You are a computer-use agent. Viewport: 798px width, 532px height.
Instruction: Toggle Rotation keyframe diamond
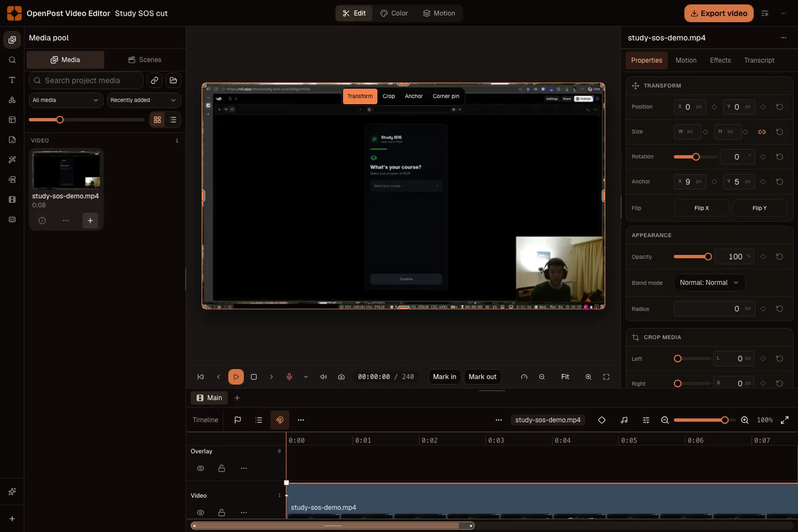point(763,157)
